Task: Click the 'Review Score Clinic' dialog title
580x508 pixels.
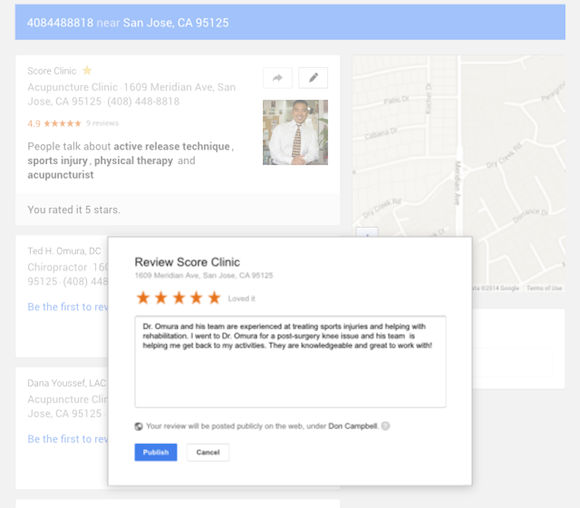Action: pyautogui.click(x=187, y=262)
